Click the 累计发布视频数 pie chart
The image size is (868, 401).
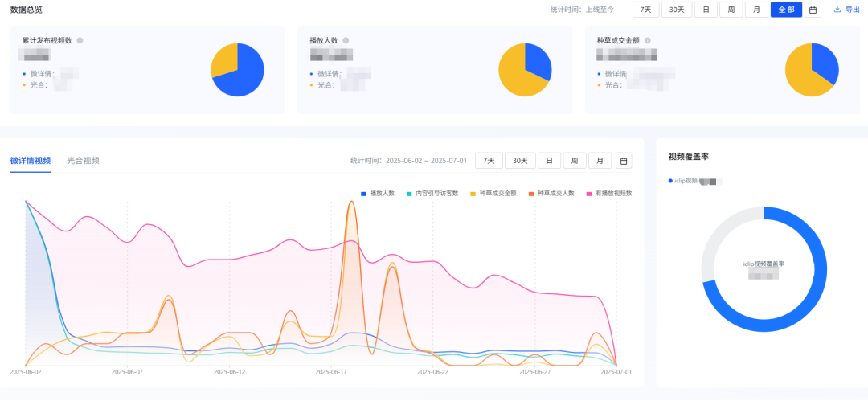[237, 70]
